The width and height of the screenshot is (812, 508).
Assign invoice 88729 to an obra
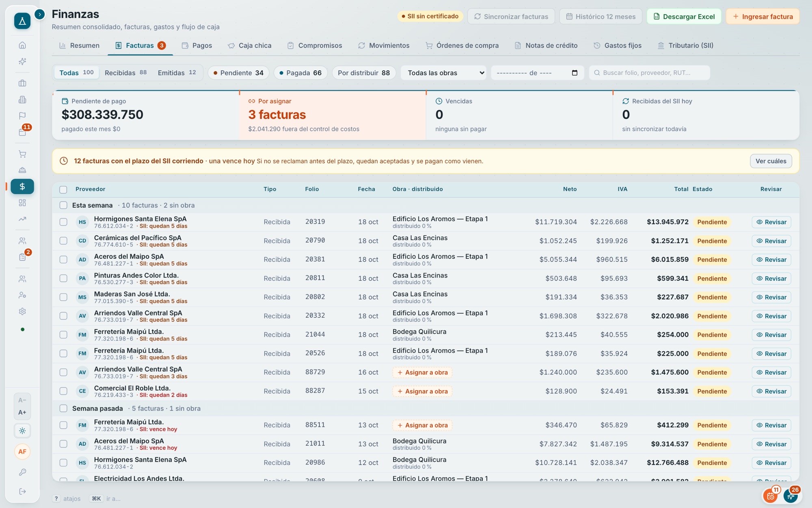point(422,372)
